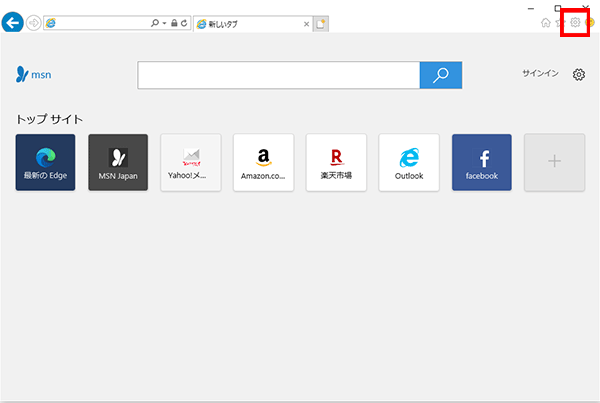Open the MSN Japan tile
Image resolution: width=600 pixels, height=403 pixels.
click(118, 162)
